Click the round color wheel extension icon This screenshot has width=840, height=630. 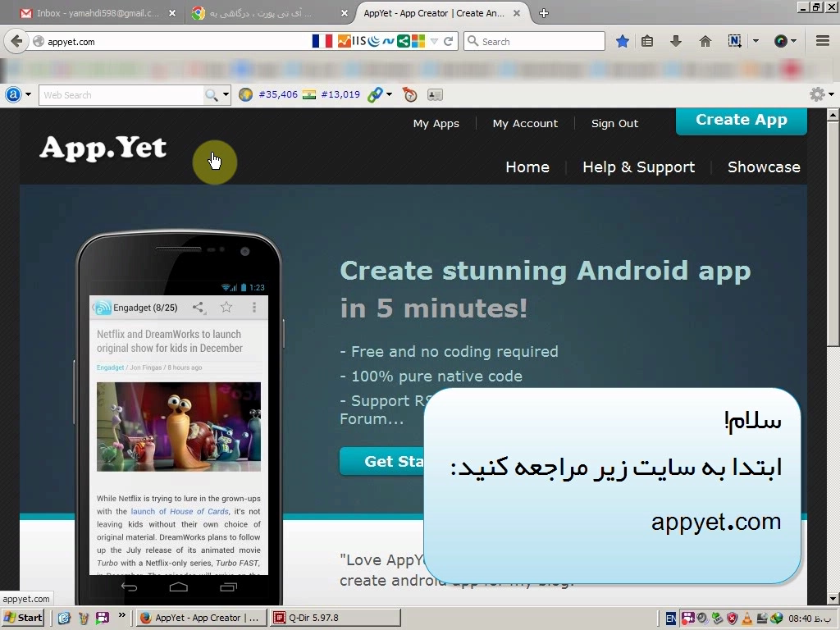click(781, 41)
